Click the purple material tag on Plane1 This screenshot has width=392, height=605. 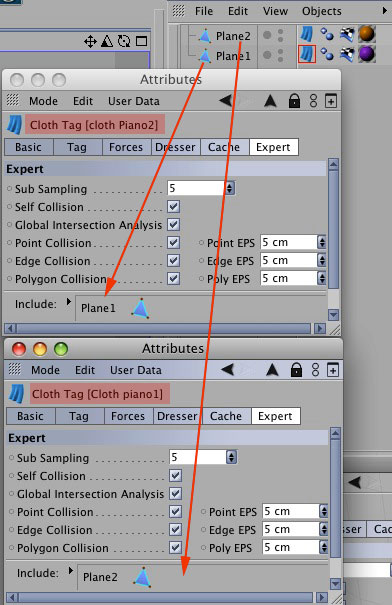coord(367,54)
